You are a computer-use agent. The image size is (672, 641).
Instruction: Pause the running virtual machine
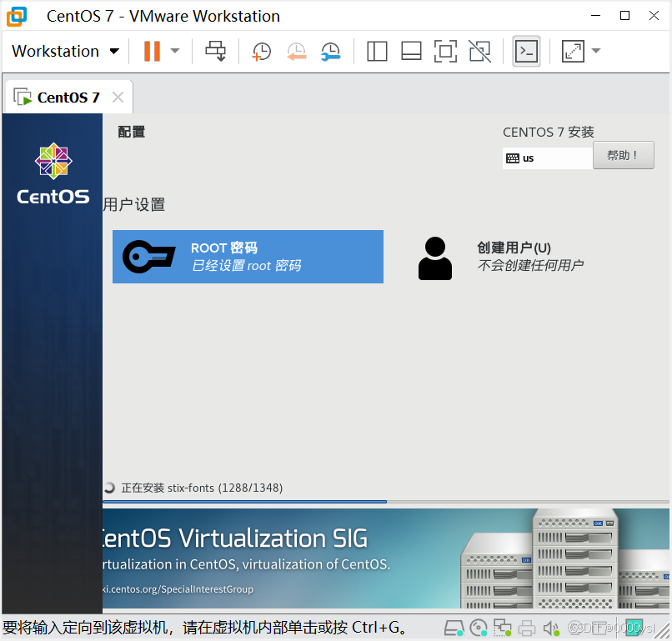(152, 51)
